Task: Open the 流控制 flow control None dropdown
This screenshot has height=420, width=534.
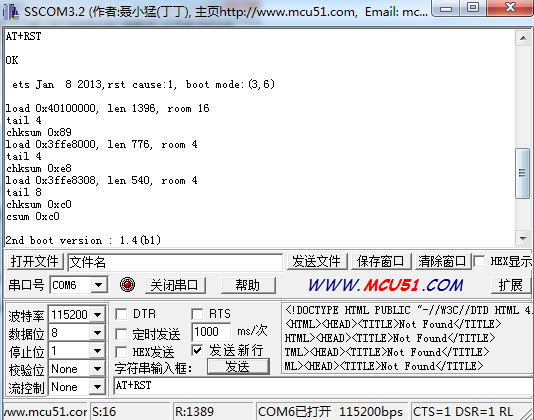Action: pos(97,387)
